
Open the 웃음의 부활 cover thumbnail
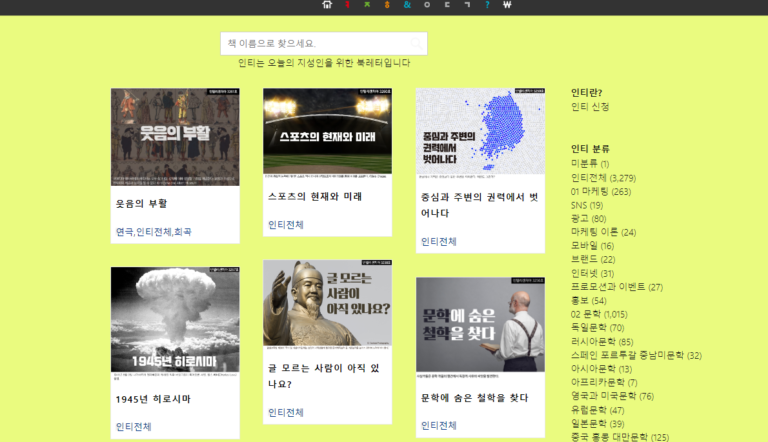(175, 137)
